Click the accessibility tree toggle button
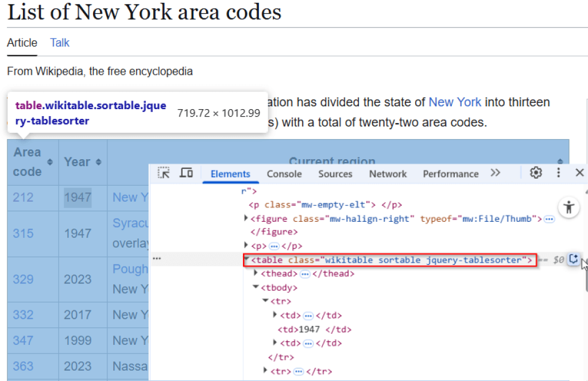This screenshot has width=588, height=381. (569, 207)
